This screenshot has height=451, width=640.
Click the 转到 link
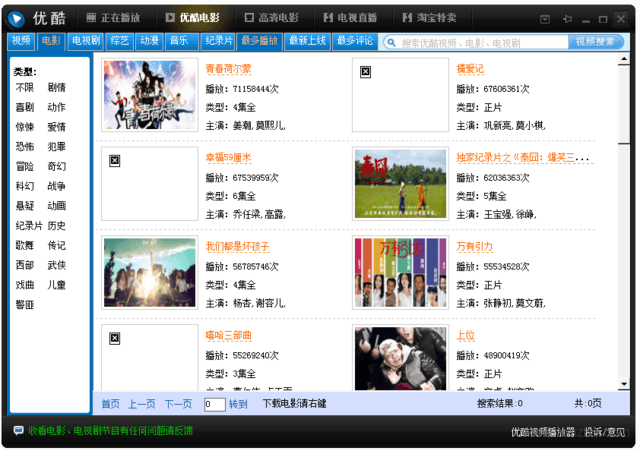click(x=238, y=404)
